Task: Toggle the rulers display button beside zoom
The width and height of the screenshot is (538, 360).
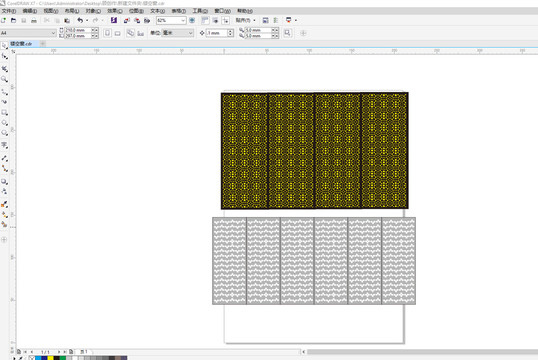Action: pyautogui.click(x=205, y=21)
